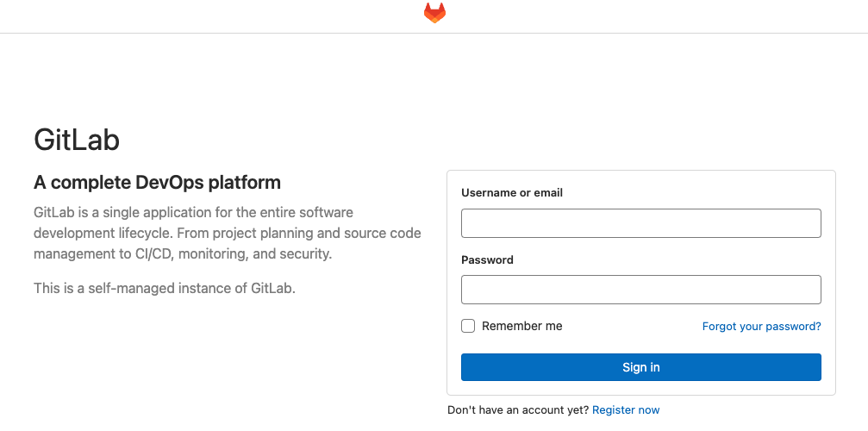Select the large GitLab title heading
Screen dimensions: 868x431
(x=77, y=140)
